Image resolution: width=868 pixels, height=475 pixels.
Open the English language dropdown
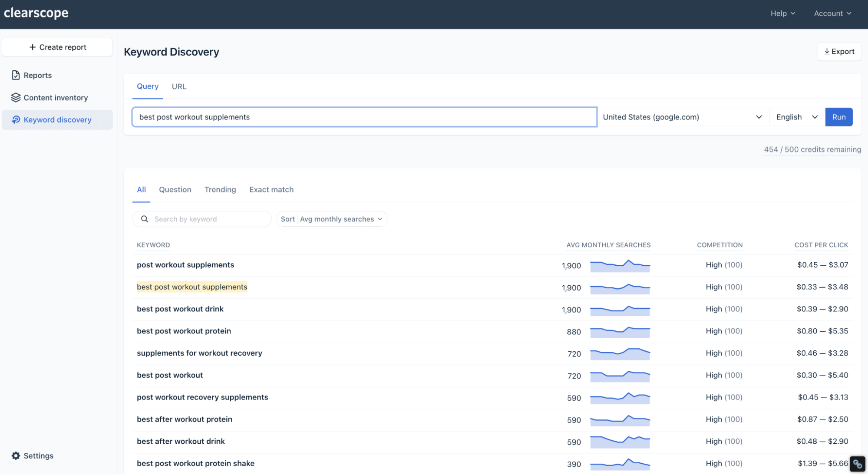click(x=797, y=117)
